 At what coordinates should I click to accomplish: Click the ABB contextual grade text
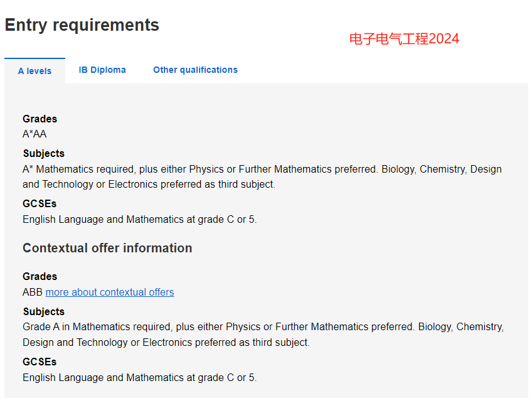tap(33, 292)
